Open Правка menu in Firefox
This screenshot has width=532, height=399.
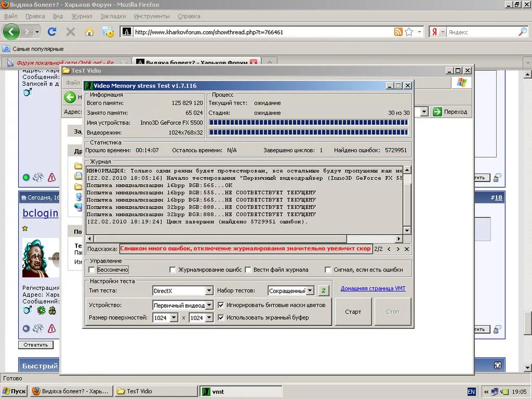tap(35, 16)
